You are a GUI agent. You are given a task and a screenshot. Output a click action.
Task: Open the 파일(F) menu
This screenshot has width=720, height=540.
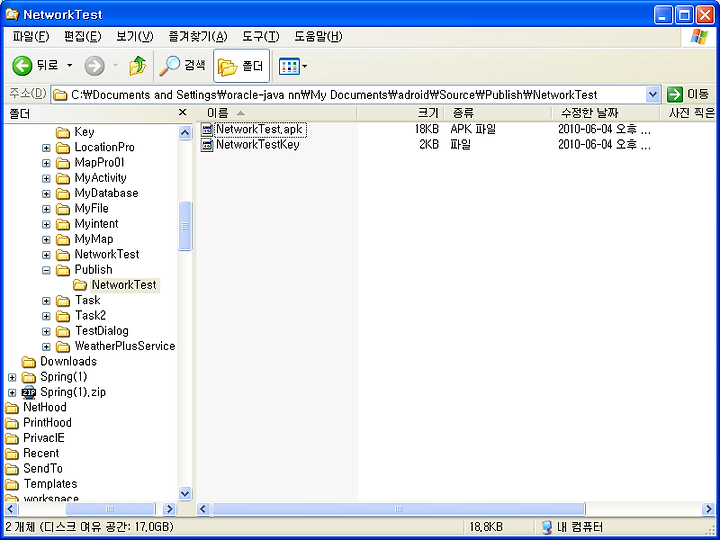(31, 37)
